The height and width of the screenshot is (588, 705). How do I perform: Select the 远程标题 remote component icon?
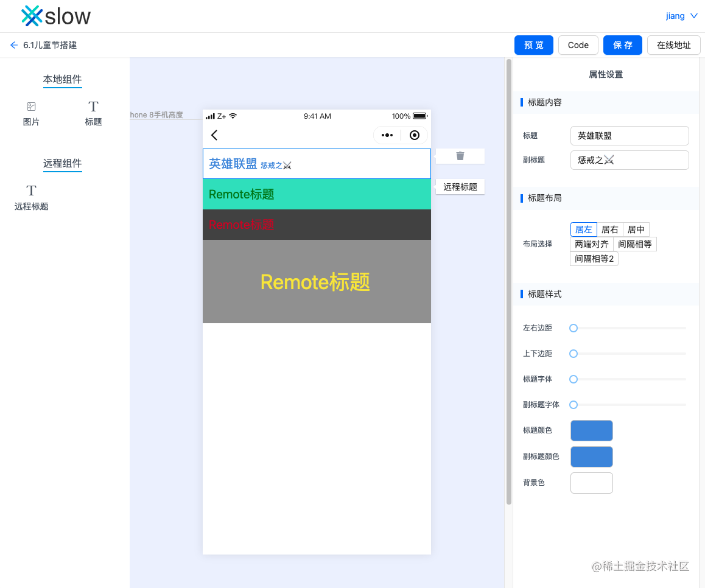coord(31,191)
